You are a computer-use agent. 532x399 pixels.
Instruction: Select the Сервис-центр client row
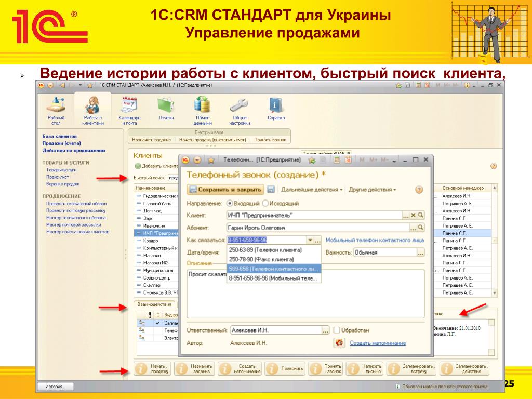click(x=157, y=278)
